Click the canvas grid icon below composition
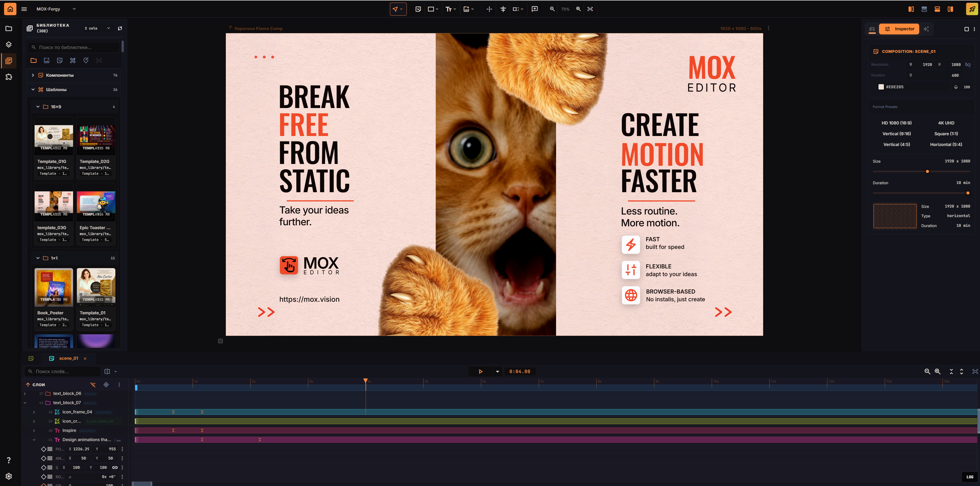Viewport: 980px width, 486px height. point(220,341)
